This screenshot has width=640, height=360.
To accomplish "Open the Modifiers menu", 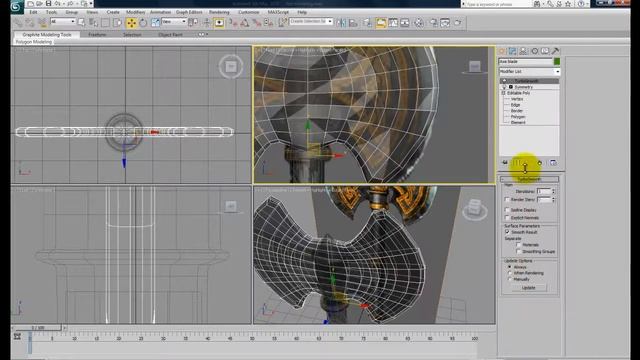I will [x=136, y=12].
